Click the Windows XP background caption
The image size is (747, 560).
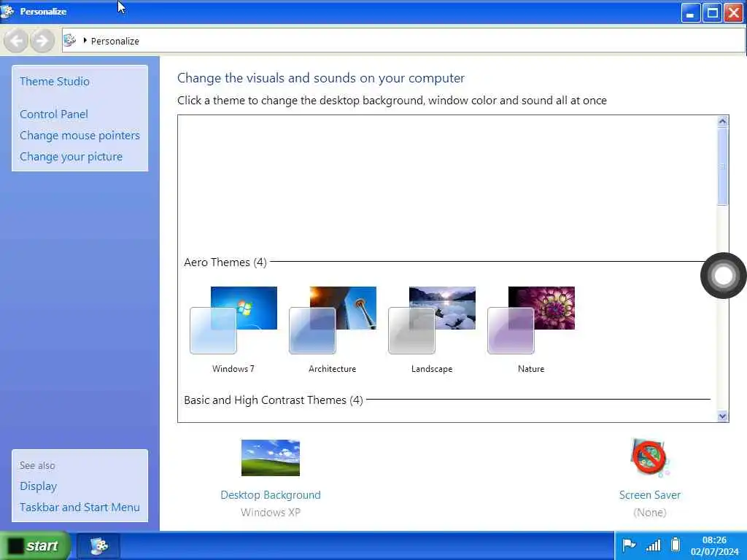[x=271, y=513]
